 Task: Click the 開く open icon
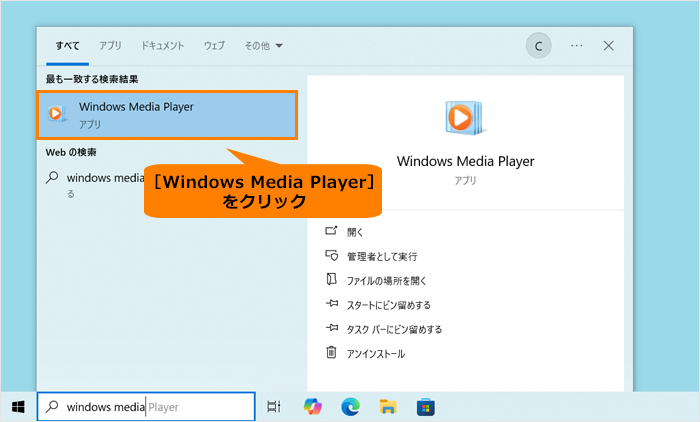click(x=331, y=231)
